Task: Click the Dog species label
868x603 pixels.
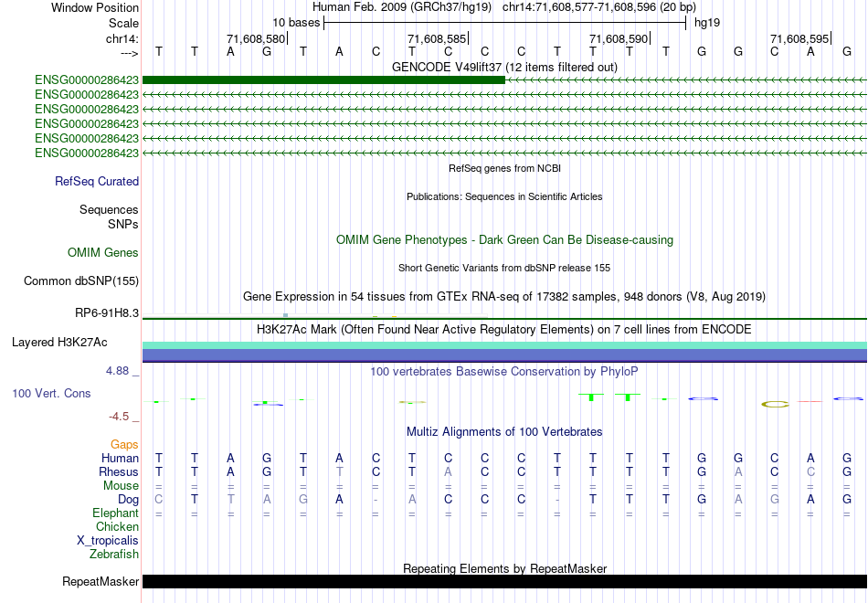Action: pyautogui.click(x=128, y=500)
